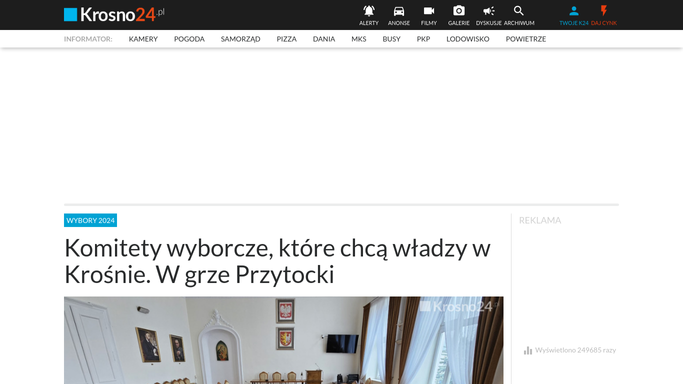Screen dimensions: 683x384
Task: Open the Galerie photo camera icon
Action: click(459, 11)
